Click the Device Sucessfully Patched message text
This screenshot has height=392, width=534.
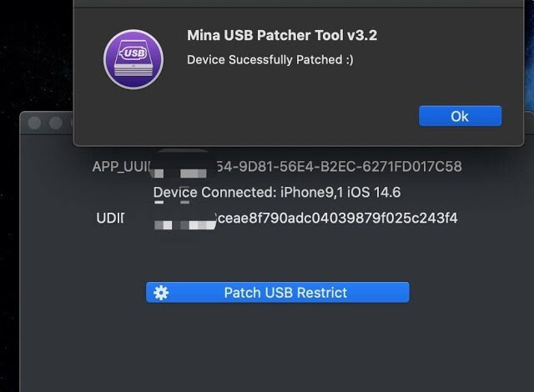click(270, 60)
